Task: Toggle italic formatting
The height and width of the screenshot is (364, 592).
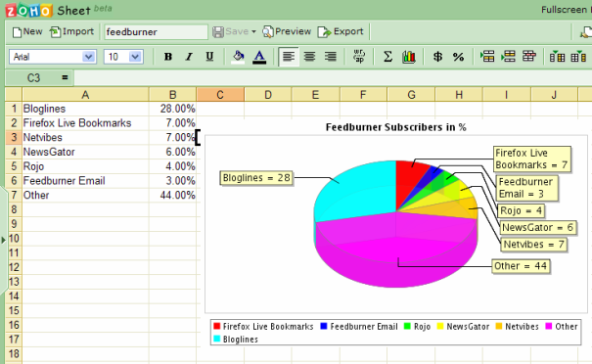Action: click(x=189, y=57)
